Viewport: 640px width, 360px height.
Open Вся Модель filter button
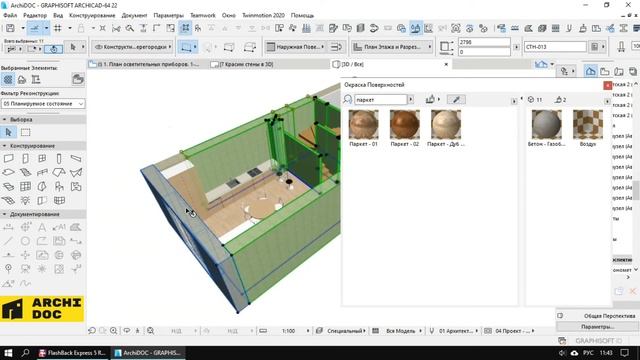[398, 331]
